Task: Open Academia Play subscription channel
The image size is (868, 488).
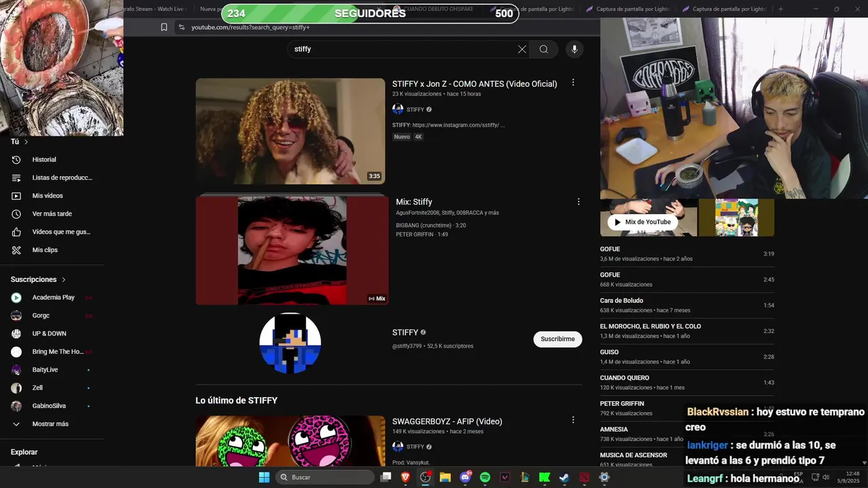Action: pyautogui.click(x=53, y=298)
